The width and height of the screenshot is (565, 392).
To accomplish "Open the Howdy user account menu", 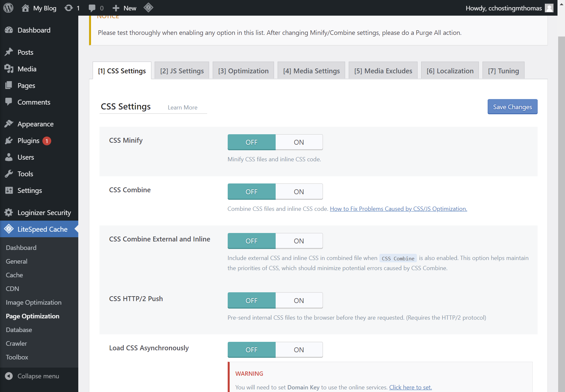I will pyautogui.click(x=509, y=8).
